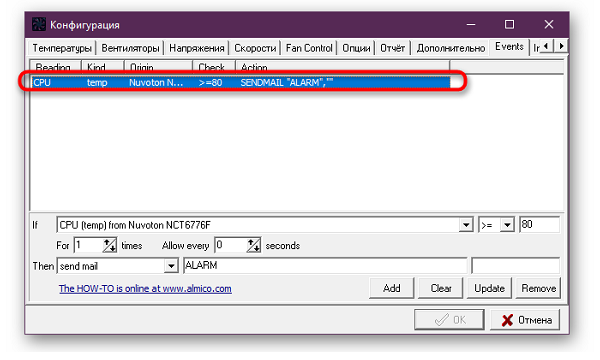Viewport: 600px width, 360px height.
Task: Open the Then action dropdown (send mail)
Action: pos(171,266)
